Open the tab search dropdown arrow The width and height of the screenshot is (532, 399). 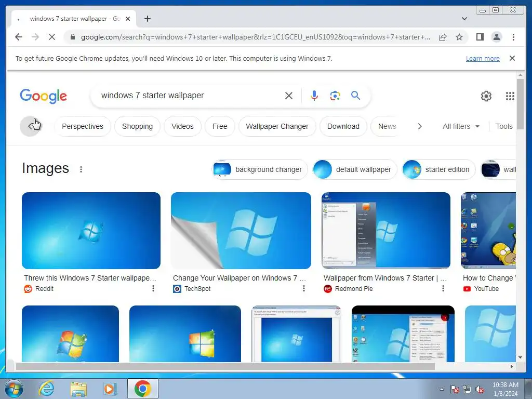coord(464,19)
